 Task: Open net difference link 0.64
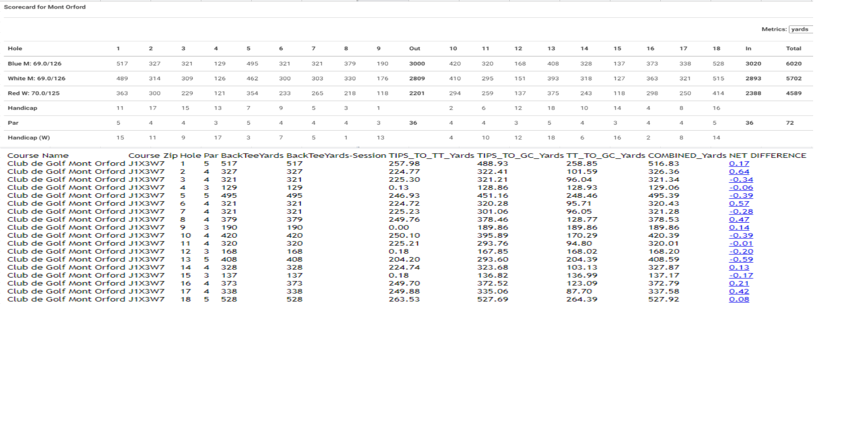739,171
